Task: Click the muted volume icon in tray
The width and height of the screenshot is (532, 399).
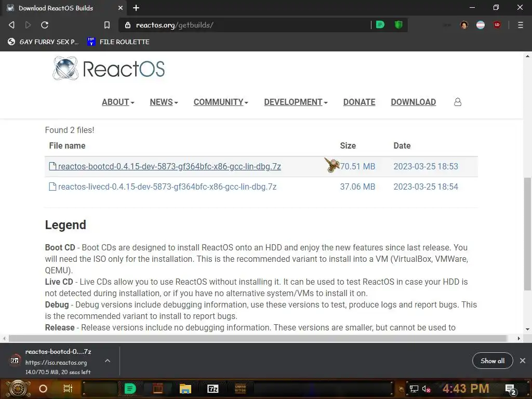Action: pos(426,389)
